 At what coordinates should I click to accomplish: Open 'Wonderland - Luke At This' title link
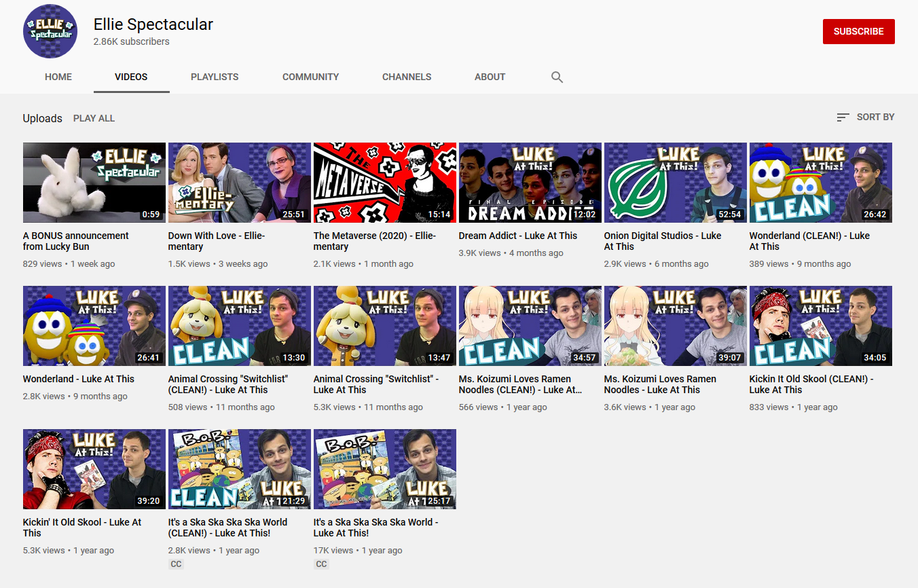[x=79, y=379]
